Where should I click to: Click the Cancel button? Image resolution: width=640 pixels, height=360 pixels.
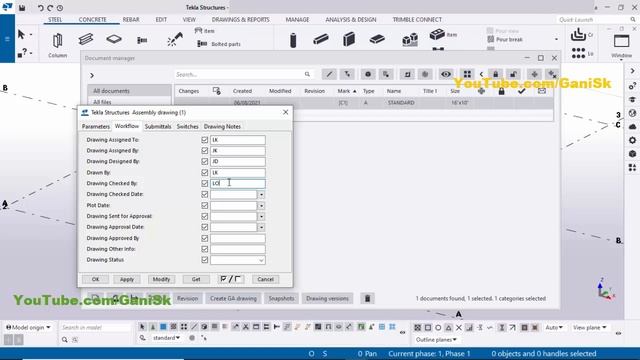coord(265,279)
